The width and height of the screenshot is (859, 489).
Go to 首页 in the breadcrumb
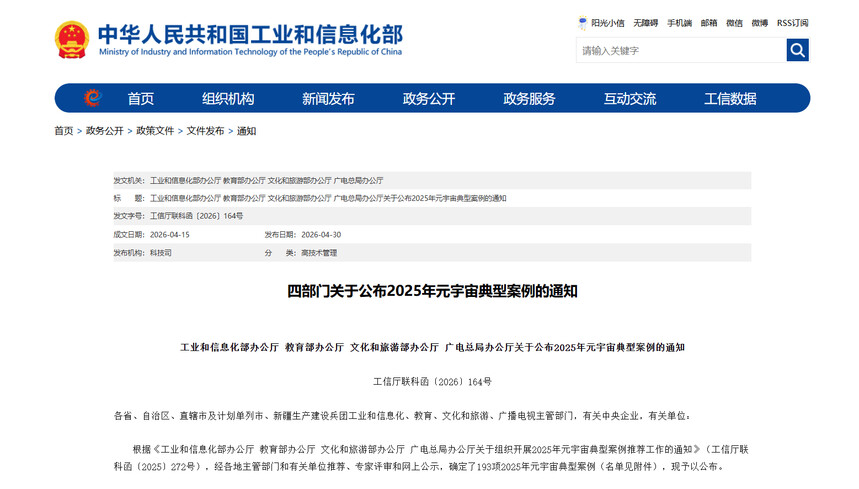coord(64,131)
